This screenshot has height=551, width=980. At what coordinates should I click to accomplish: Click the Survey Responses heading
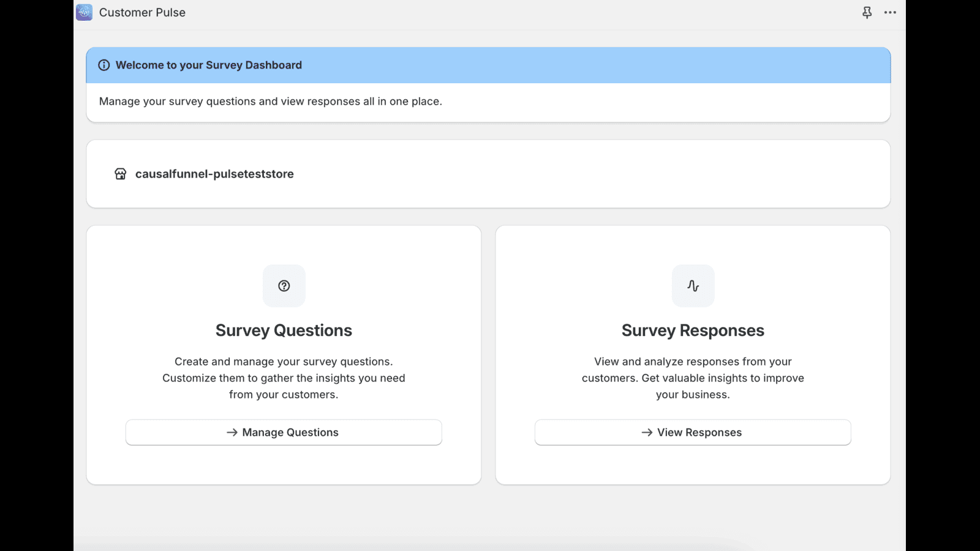(693, 331)
